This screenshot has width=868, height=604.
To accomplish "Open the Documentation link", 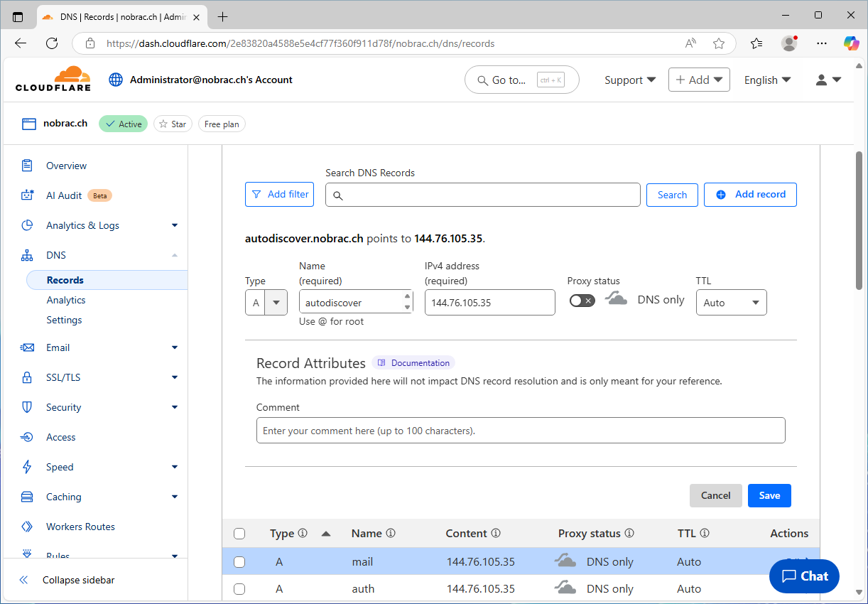I will click(x=413, y=362).
